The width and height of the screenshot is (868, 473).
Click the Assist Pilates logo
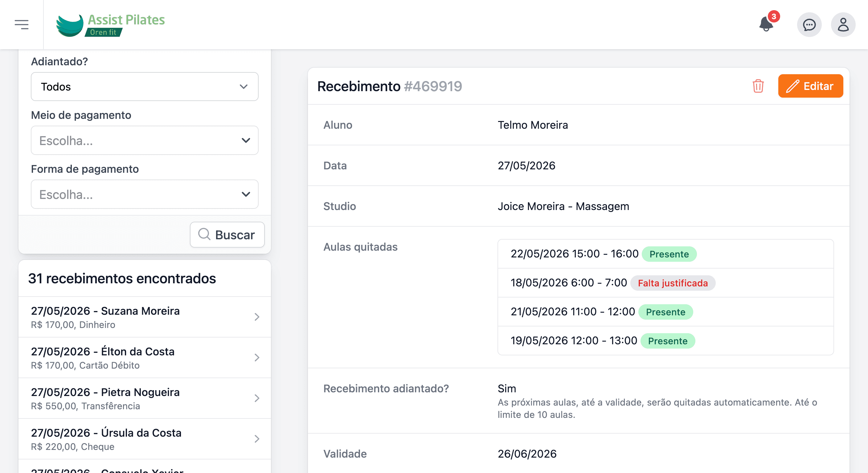(x=110, y=25)
